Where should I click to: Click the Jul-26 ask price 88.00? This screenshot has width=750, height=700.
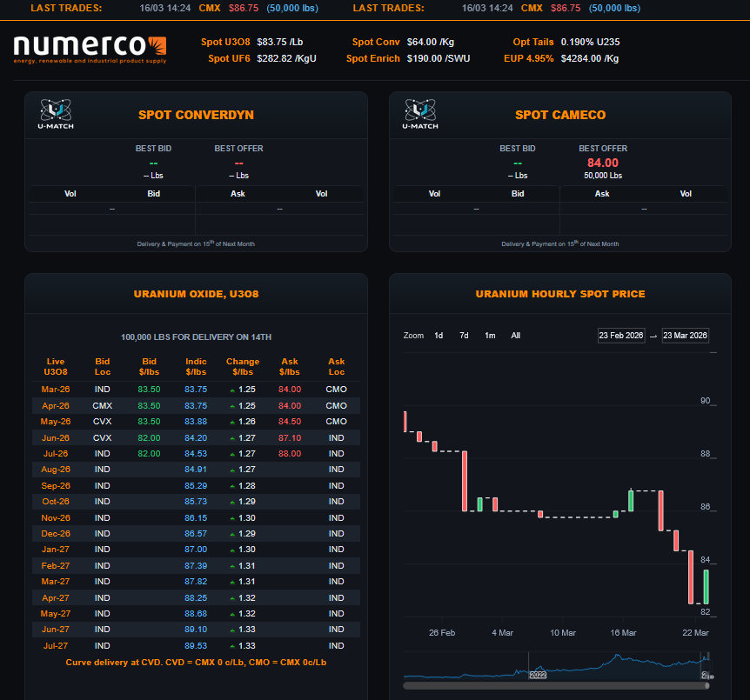coord(290,453)
